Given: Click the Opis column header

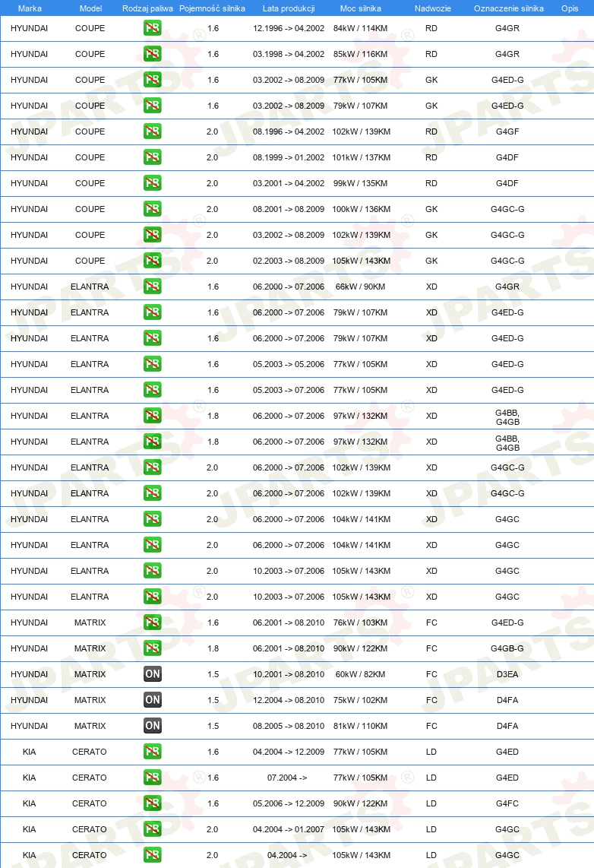Looking at the screenshot, I should click(x=570, y=8).
